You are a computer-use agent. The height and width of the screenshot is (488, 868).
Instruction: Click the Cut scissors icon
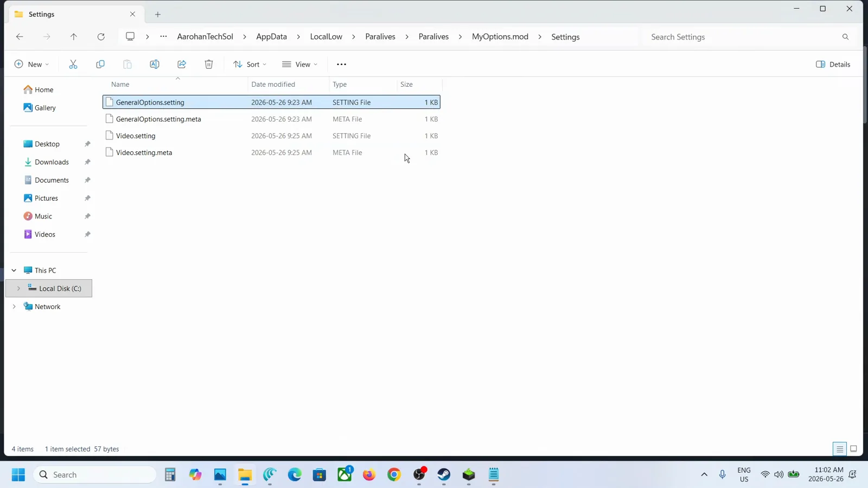click(x=73, y=64)
